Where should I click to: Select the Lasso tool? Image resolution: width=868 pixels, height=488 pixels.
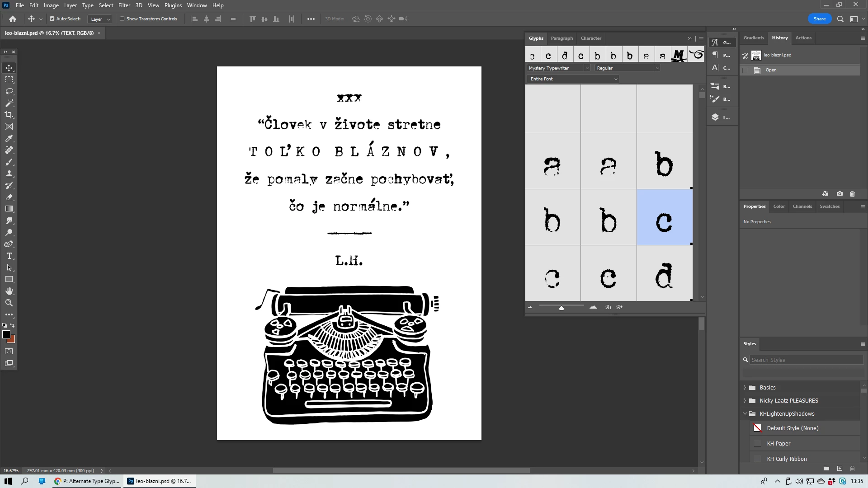[9, 91]
